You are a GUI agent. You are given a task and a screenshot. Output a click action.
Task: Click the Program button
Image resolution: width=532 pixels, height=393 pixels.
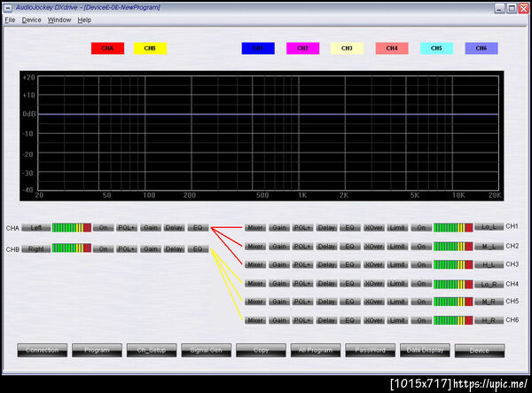point(97,350)
